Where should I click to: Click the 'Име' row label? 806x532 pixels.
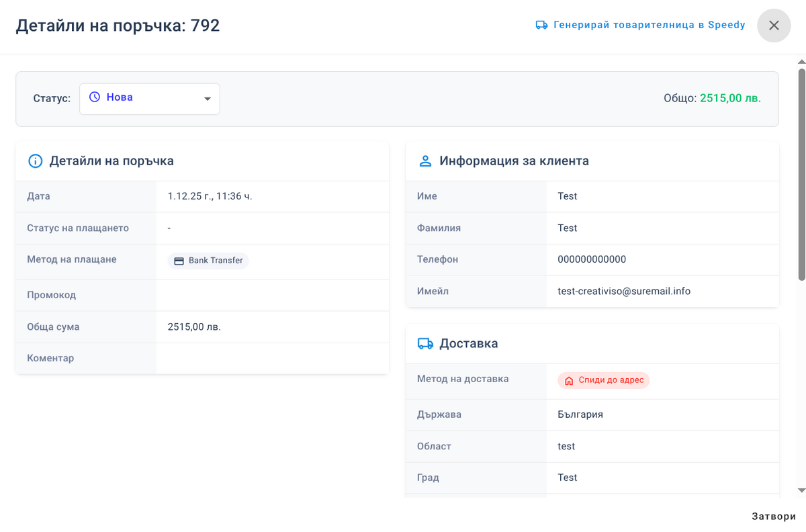click(427, 196)
